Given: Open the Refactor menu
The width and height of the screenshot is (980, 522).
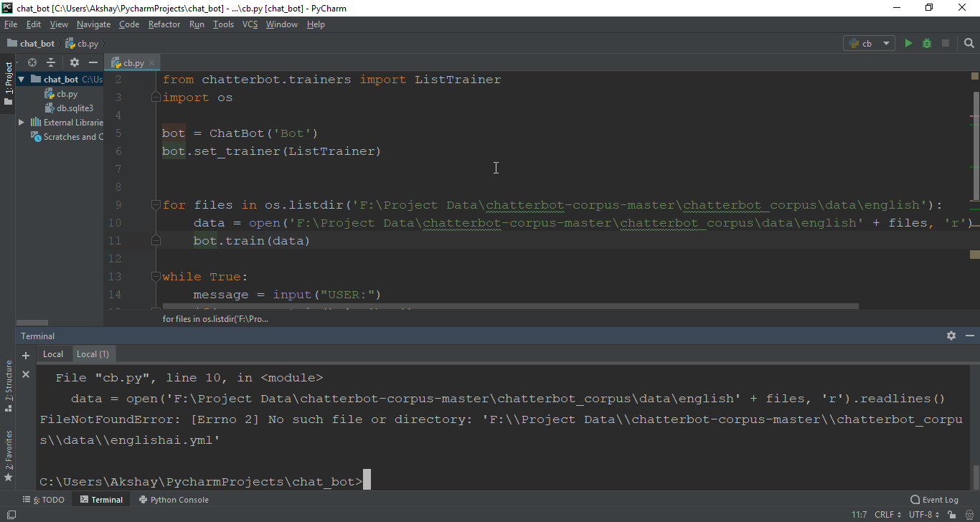Looking at the screenshot, I should [164, 24].
